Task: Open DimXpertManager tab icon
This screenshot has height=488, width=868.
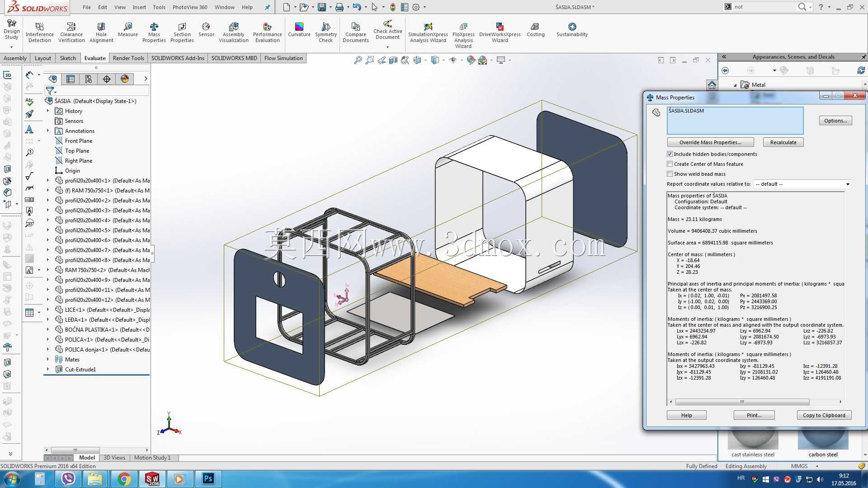Action: coord(107,79)
